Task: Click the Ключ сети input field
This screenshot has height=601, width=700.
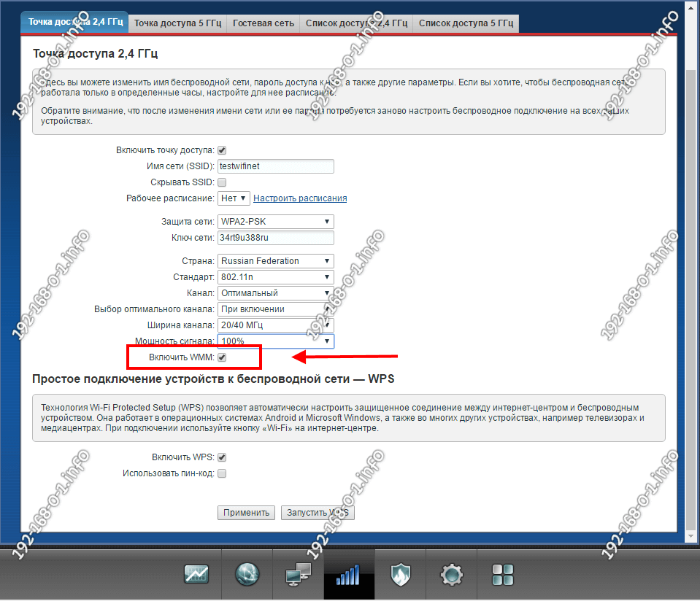Action: coord(275,238)
